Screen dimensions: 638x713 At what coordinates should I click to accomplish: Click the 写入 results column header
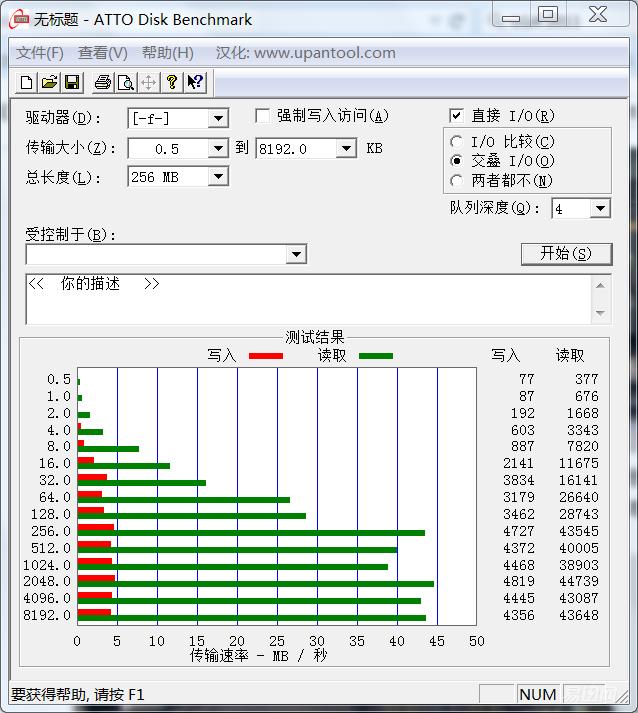click(x=506, y=355)
